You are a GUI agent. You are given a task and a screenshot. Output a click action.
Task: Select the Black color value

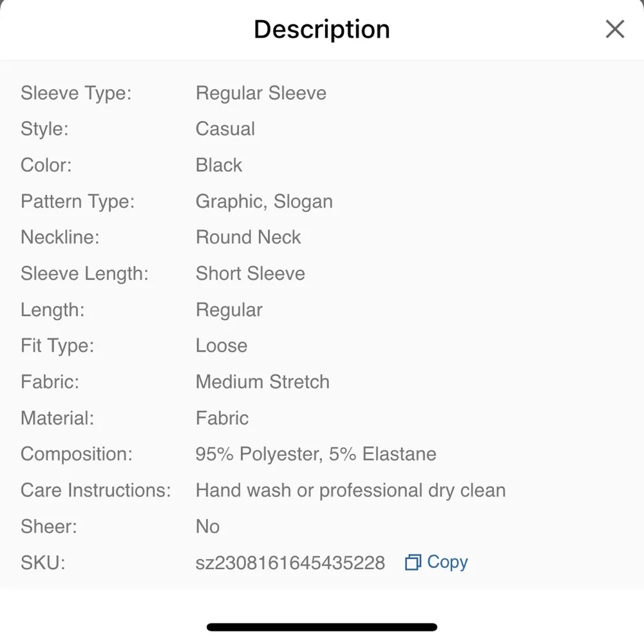click(x=219, y=166)
